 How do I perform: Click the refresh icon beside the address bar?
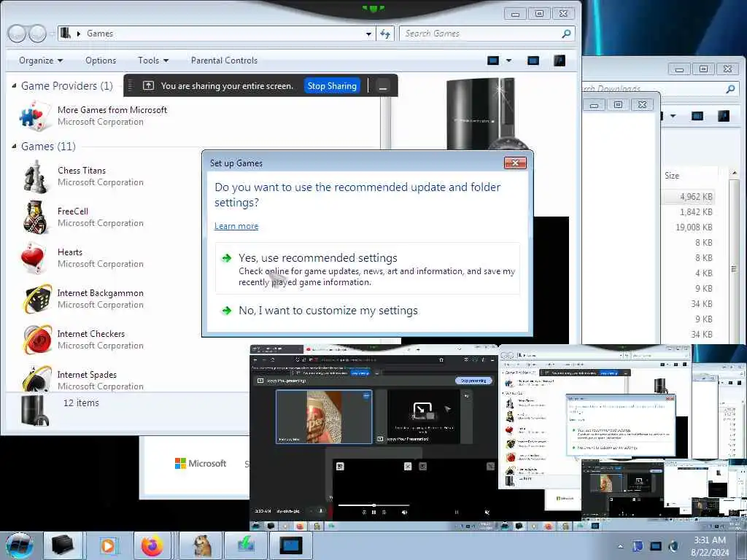point(385,34)
